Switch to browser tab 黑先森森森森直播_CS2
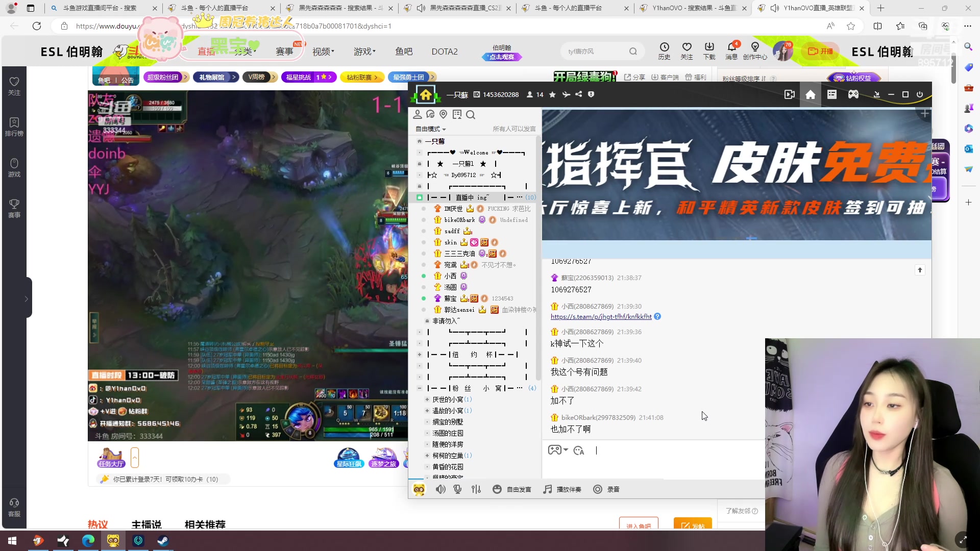This screenshot has height=551, width=980. (458, 8)
